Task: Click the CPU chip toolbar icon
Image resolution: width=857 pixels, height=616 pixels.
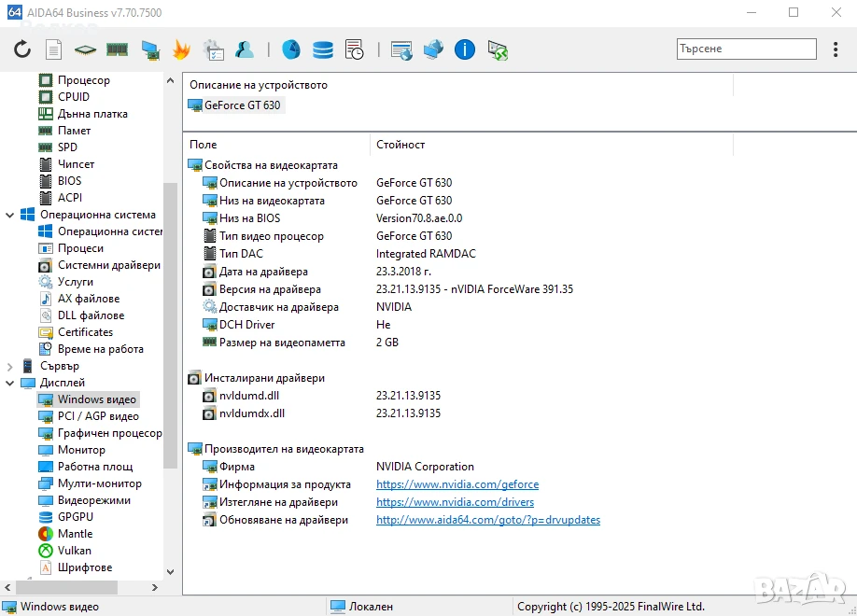Action: [85, 50]
